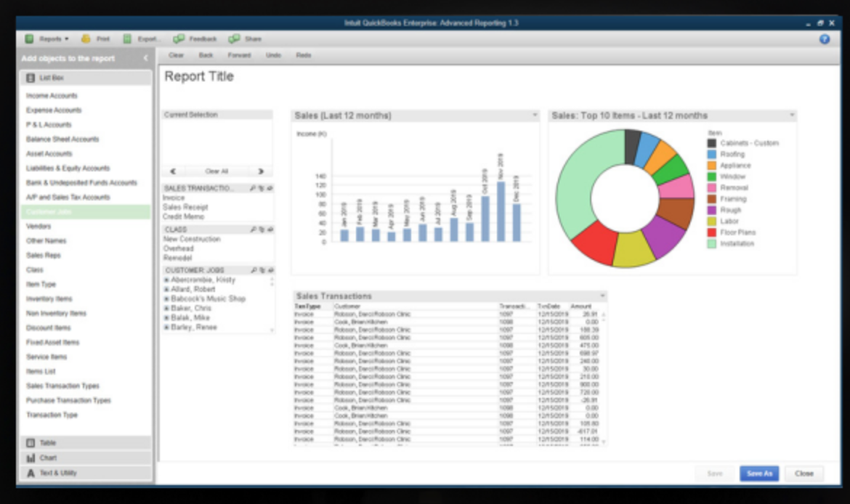Expand Babcock's Music Shop customer
Screen dimensions: 850x504
166,299
